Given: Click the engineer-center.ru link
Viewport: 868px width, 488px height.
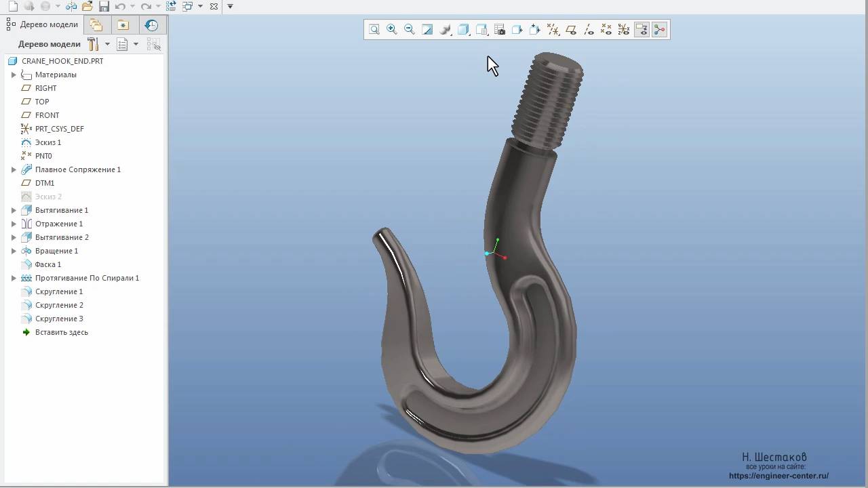Looking at the screenshot, I should (778, 476).
